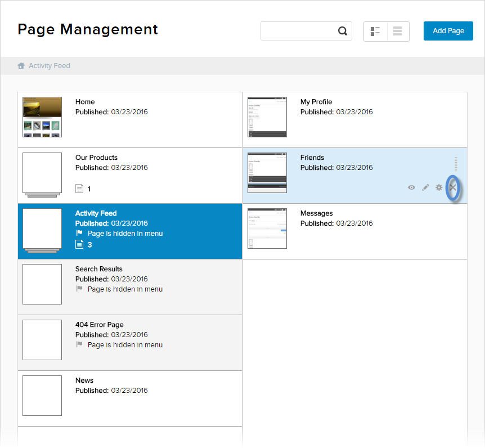Select the Friends page thumbnail
Image resolution: width=485 pixels, height=448 pixels.
[x=267, y=173]
